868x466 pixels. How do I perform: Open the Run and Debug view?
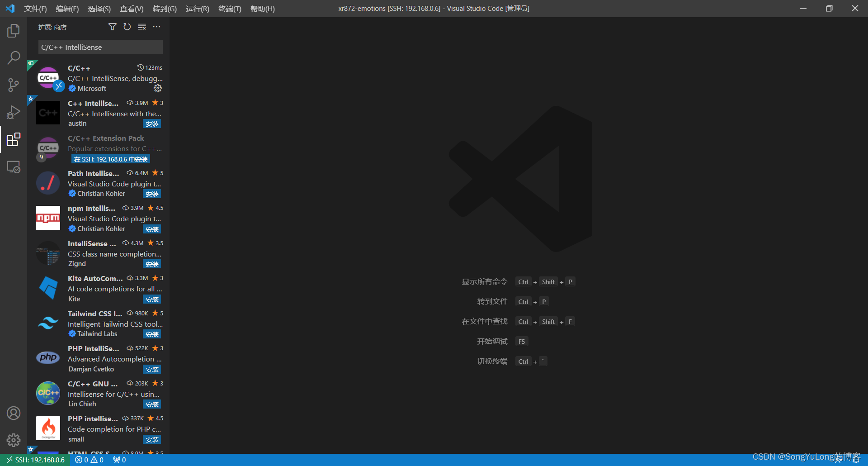[x=14, y=112]
